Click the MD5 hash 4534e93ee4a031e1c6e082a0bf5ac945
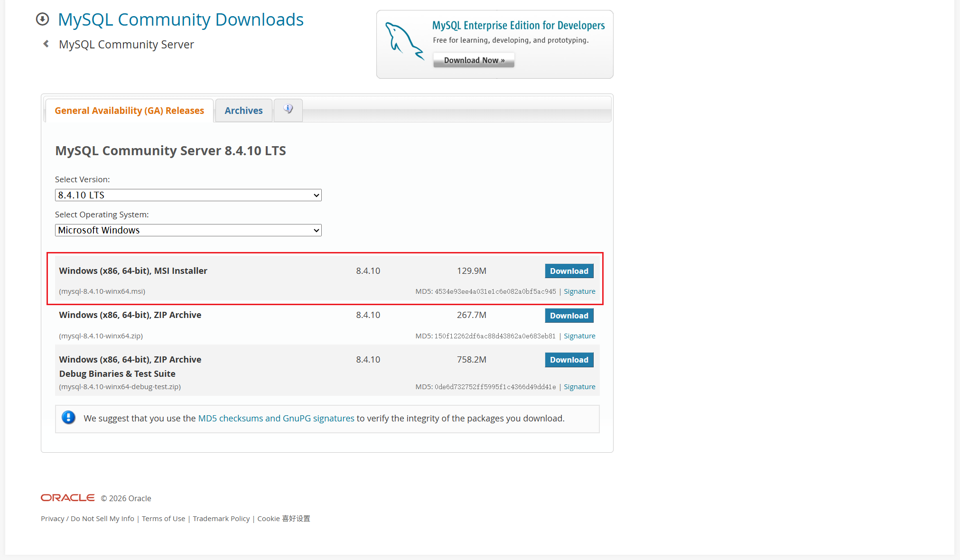The image size is (960, 560). pos(495,291)
